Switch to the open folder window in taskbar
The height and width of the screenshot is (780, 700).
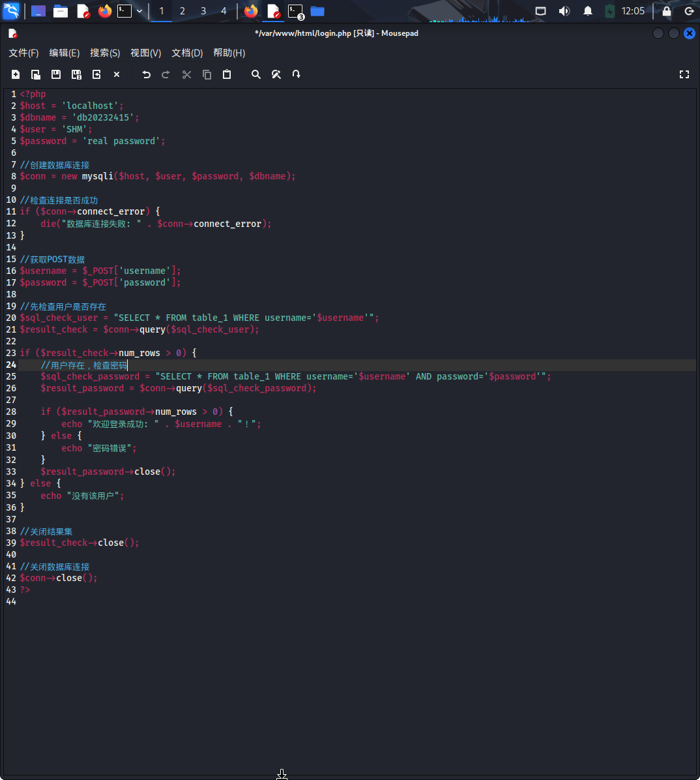pos(317,11)
